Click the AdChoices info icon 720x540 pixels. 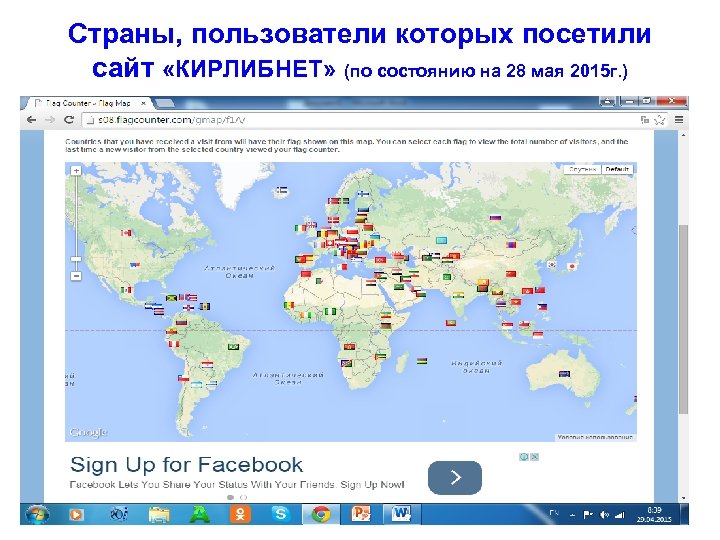(x=524, y=457)
